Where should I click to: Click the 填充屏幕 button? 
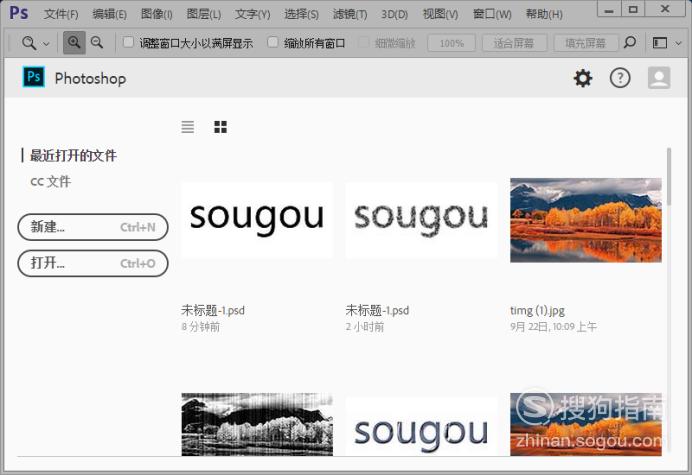586,43
